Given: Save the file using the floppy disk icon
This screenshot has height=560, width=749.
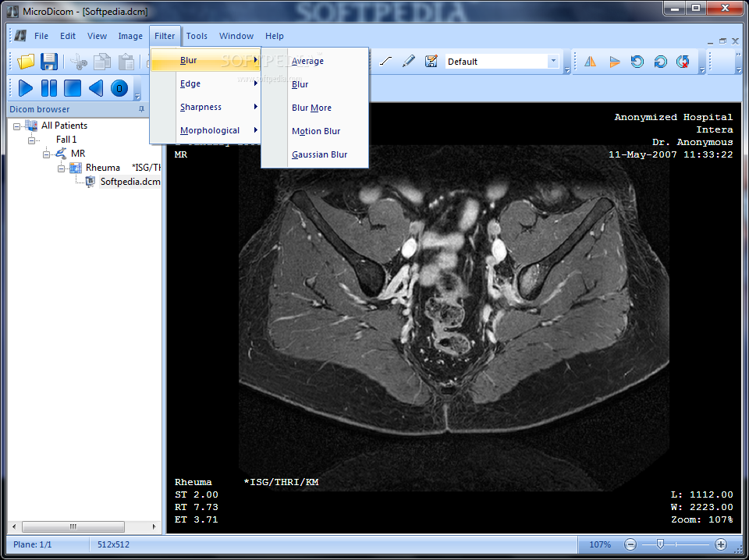Looking at the screenshot, I should click(x=48, y=62).
